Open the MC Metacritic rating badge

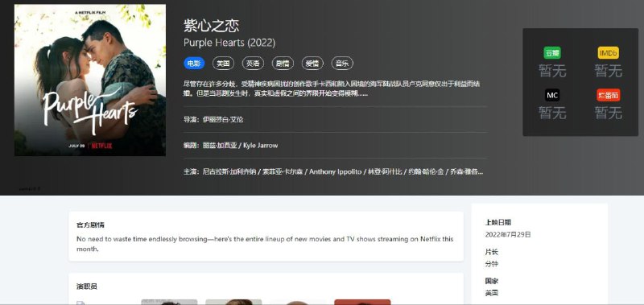[552, 95]
